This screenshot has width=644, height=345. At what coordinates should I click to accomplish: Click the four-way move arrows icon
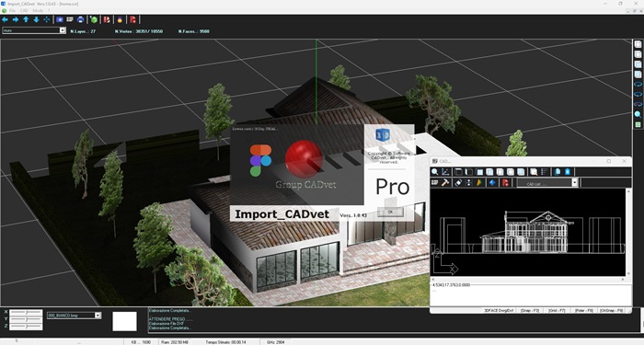click(47, 19)
